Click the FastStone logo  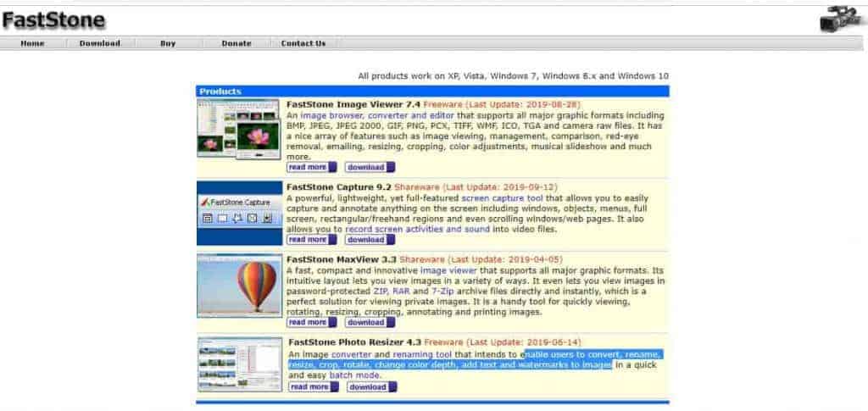tap(53, 20)
